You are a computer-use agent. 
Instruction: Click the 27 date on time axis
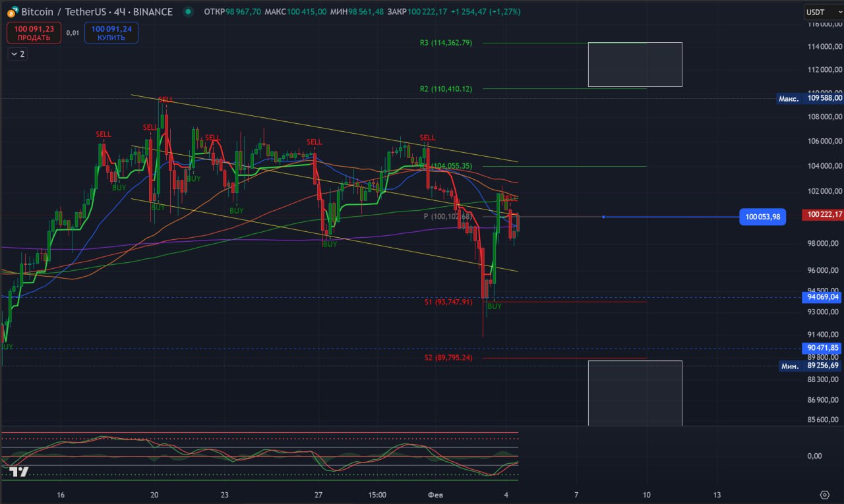(318, 495)
